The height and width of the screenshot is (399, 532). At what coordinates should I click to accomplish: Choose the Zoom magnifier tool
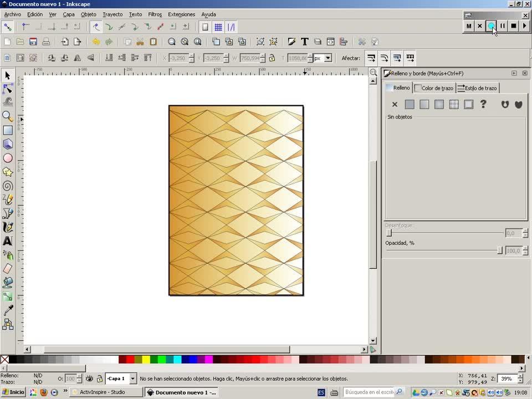pos(8,116)
